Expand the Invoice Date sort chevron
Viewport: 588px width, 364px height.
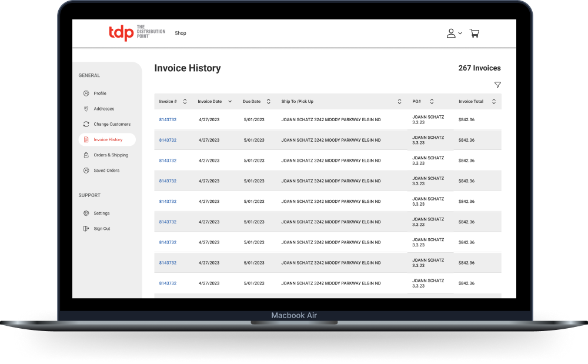tap(230, 102)
